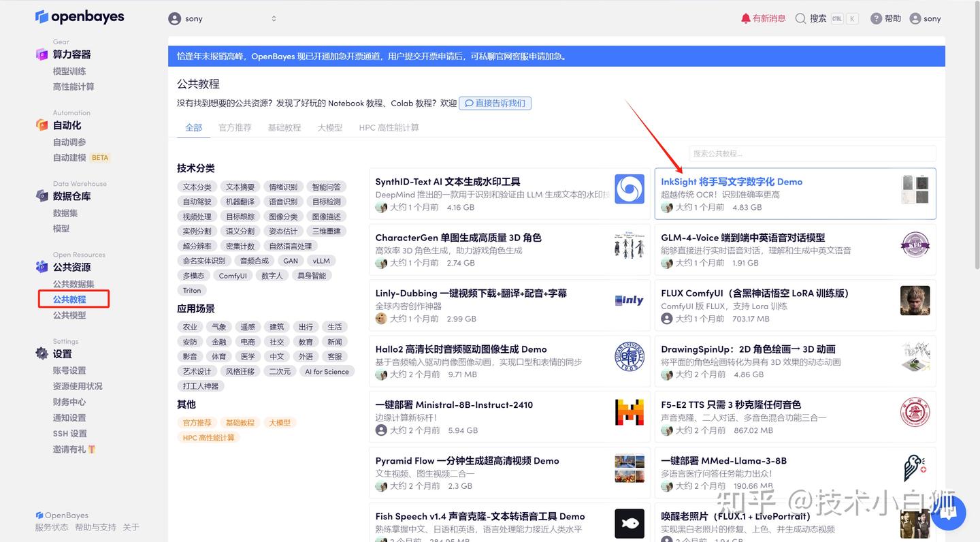Open the blue chat bubble at bottom right
Image resolution: width=980 pixels, height=542 pixels.
(948, 513)
